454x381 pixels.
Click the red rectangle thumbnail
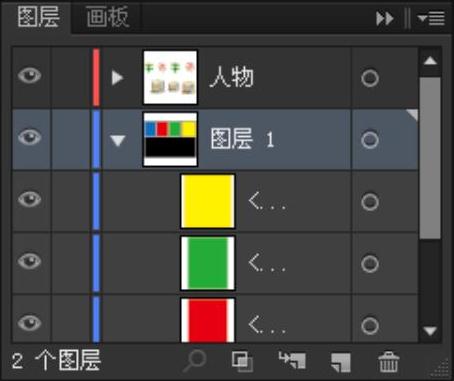pos(208,320)
